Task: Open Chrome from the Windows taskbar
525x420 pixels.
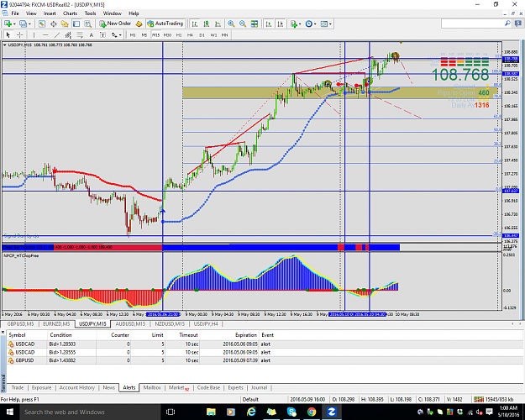Action: coord(312,412)
